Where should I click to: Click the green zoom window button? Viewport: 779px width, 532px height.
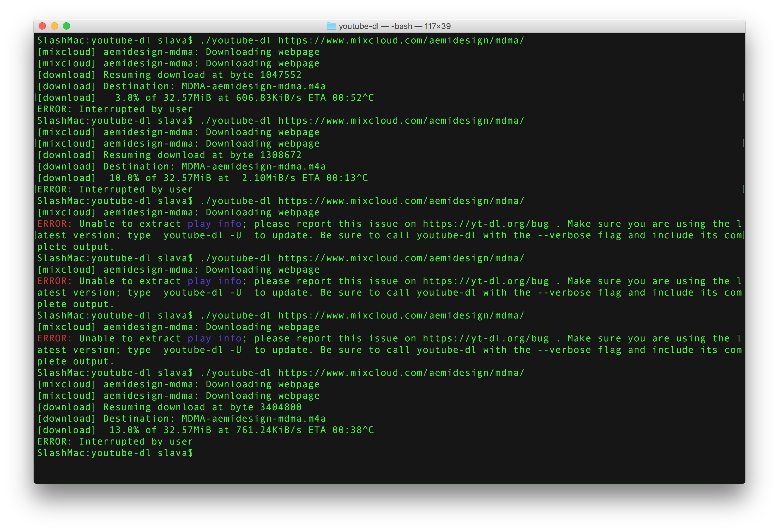pyautogui.click(x=66, y=26)
